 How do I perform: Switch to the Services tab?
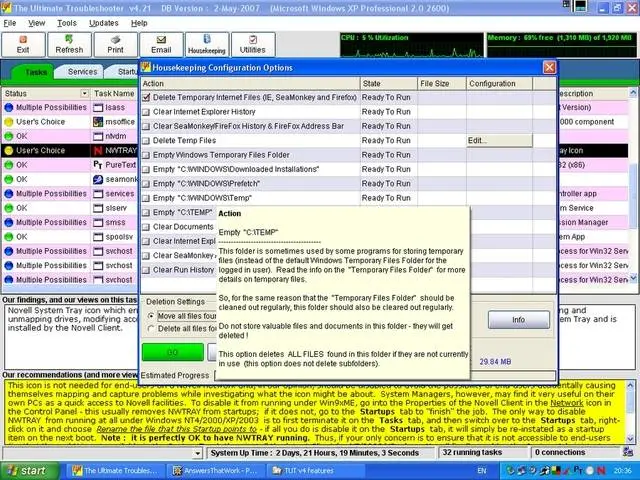[x=82, y=72]
